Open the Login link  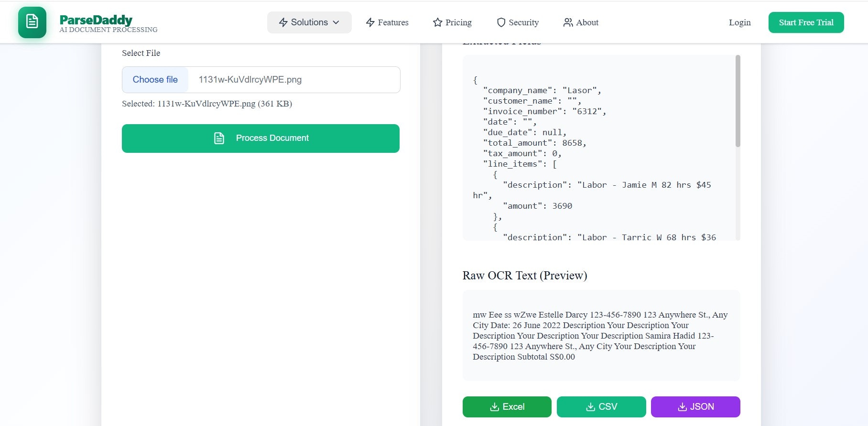739,22
